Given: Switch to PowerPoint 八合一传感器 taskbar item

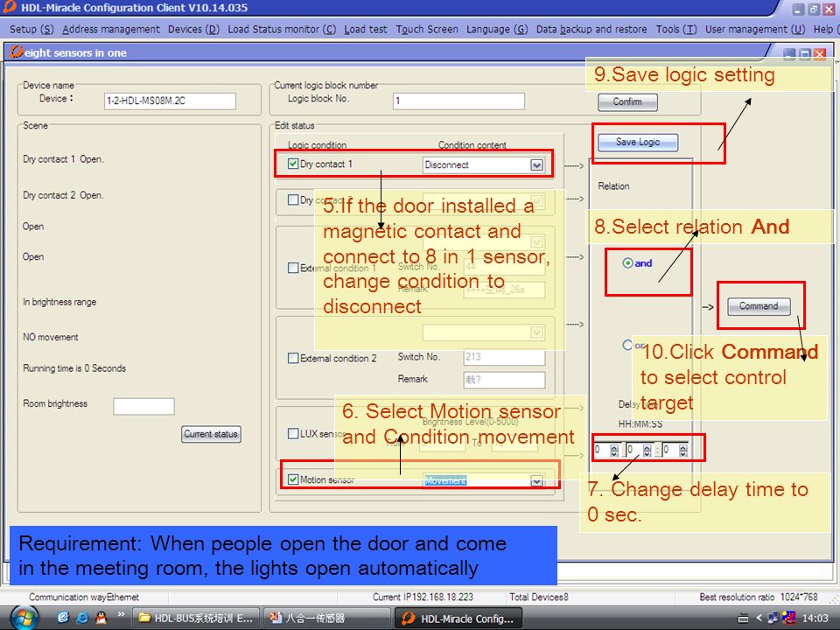Looking at the screenshot, I should pos(326,619).
